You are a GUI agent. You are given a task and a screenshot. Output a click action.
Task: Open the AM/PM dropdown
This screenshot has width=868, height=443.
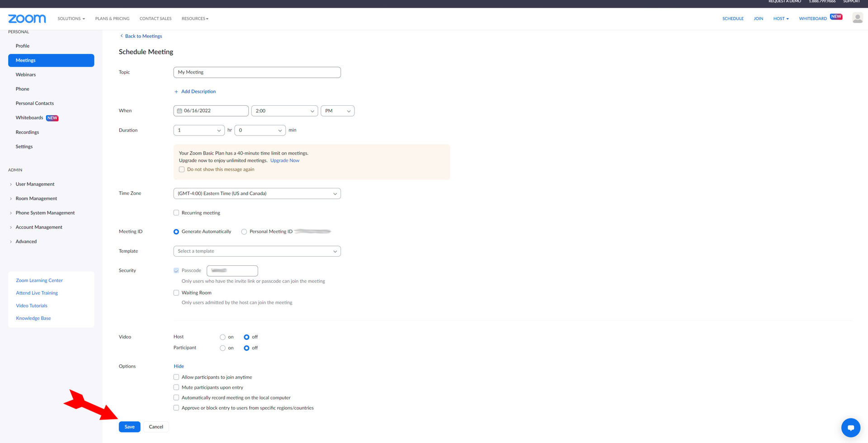pos(337,111)
